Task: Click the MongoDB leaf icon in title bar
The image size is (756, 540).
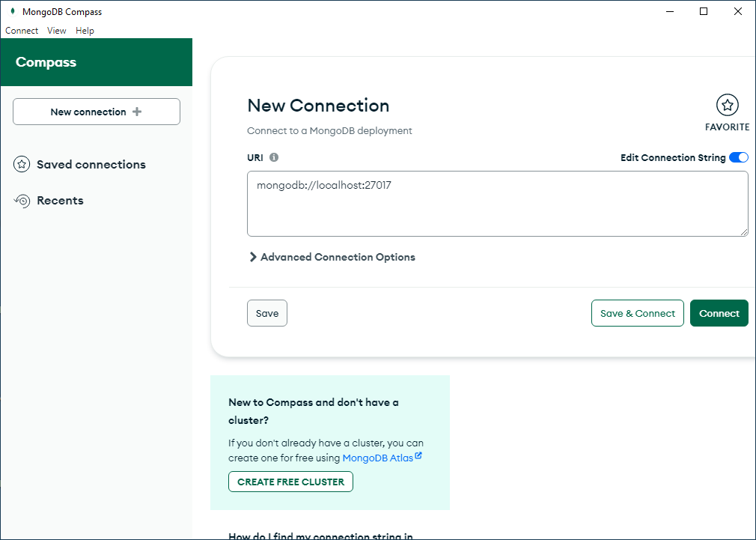Action: [12, 11]
